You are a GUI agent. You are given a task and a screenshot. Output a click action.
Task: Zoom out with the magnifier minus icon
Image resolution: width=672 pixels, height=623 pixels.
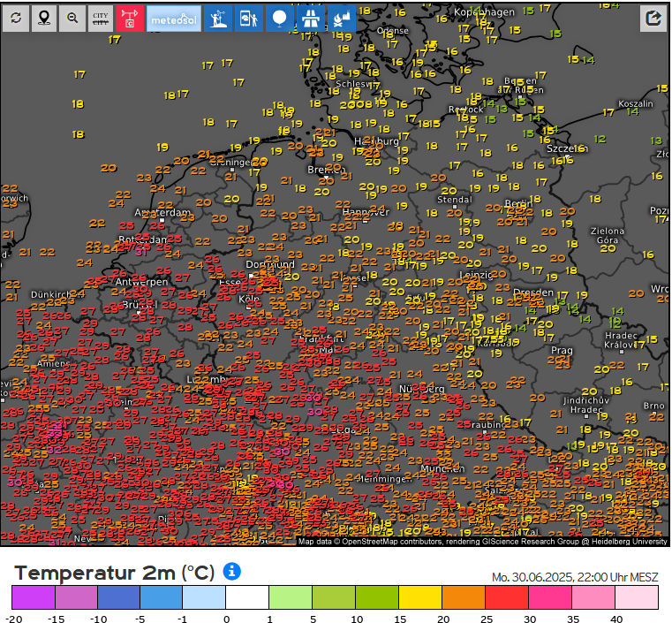click(72, 19)
